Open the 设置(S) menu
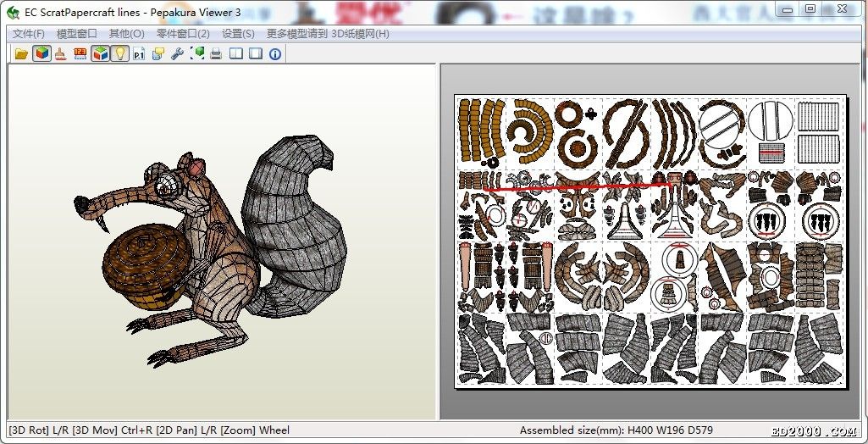This screenshot has height=444, width=868. coord(238,34)
